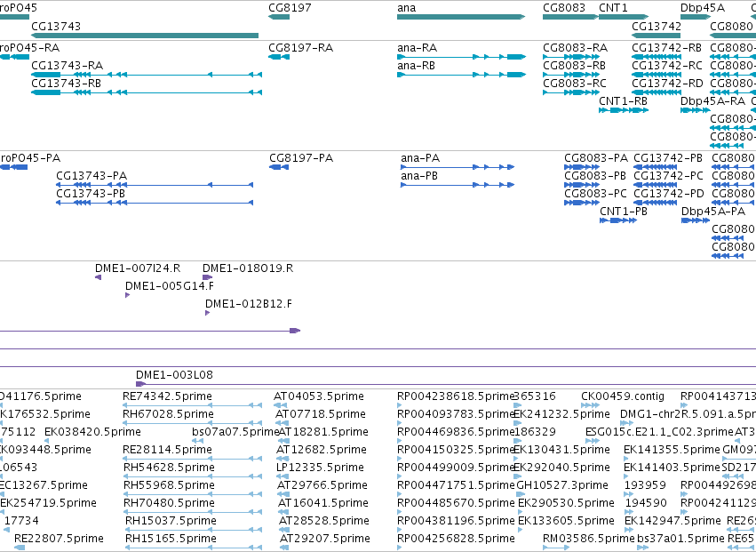The height and width of the screenshot is (552, 756).
Task: Select the ana-PB protein label
Action: tap(419, 176)
